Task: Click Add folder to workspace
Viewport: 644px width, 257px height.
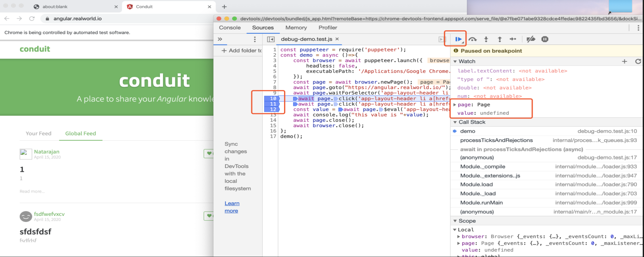Action: [x=242, y=50]
